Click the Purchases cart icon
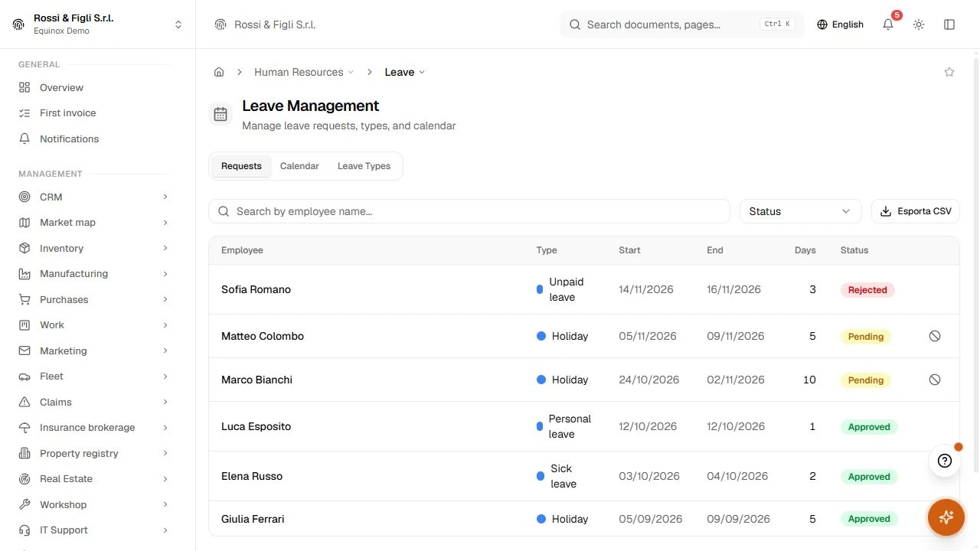 click(x=24, y=299)
